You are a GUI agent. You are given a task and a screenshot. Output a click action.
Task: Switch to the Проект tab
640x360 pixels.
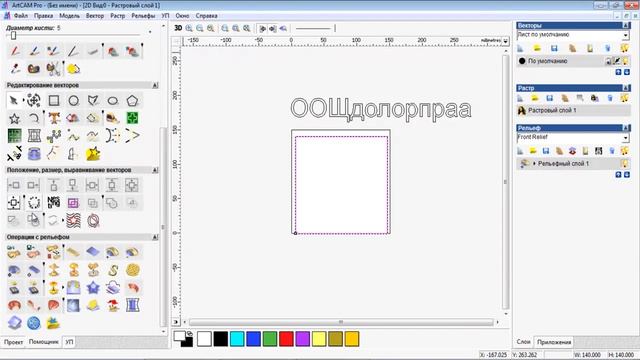click(x=13, y=342)
